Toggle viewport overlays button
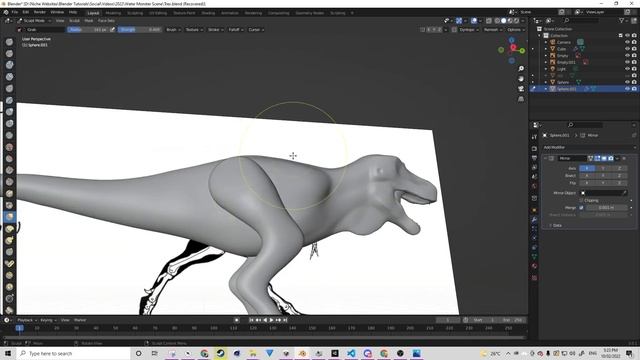This screenshot has height=360, width=640. point(474,20)
